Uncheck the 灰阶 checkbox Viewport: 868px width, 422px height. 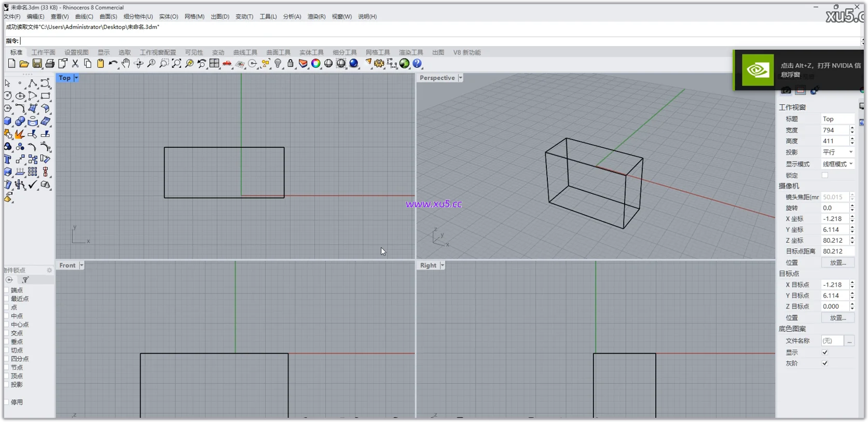click(825, 363)
